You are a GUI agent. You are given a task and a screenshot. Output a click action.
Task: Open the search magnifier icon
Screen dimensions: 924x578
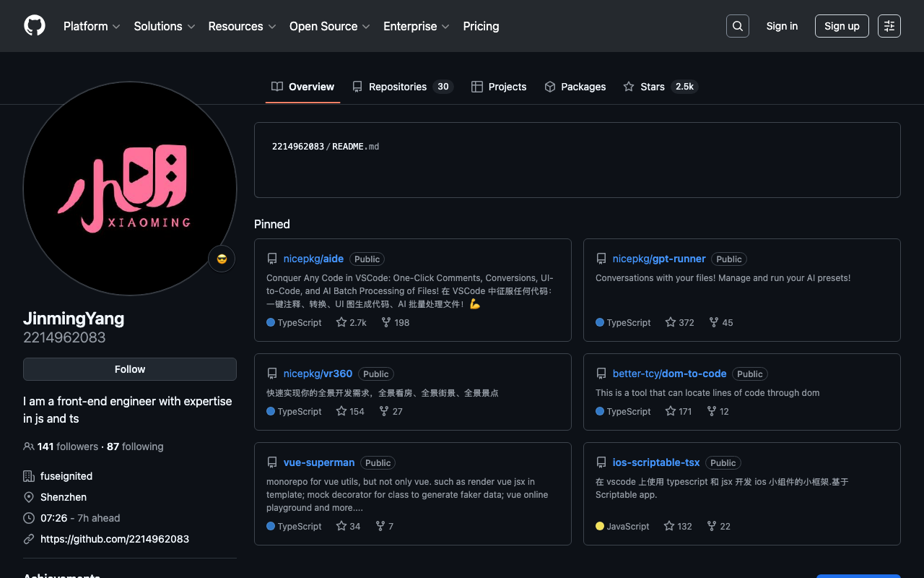coord(738,26)
